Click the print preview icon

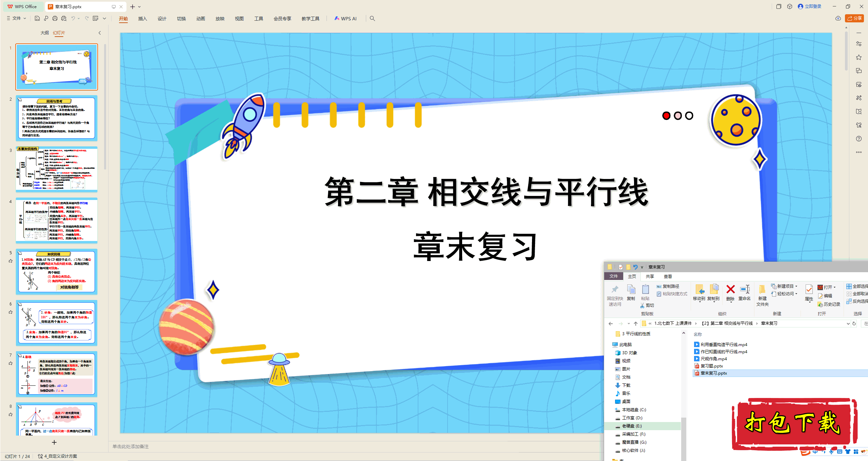coord(64,18)
